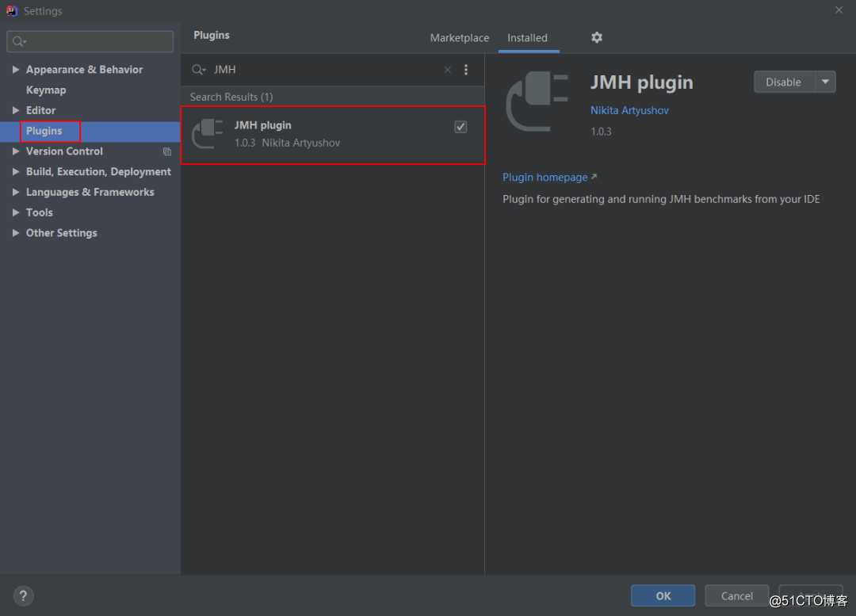Select Editor label in the settings tree
This screenshot has height=616, width=856.
(40, 110)
